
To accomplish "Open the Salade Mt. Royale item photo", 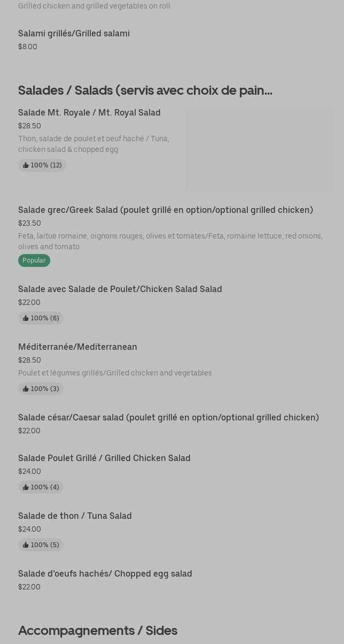I will click(x=260, y=149).
